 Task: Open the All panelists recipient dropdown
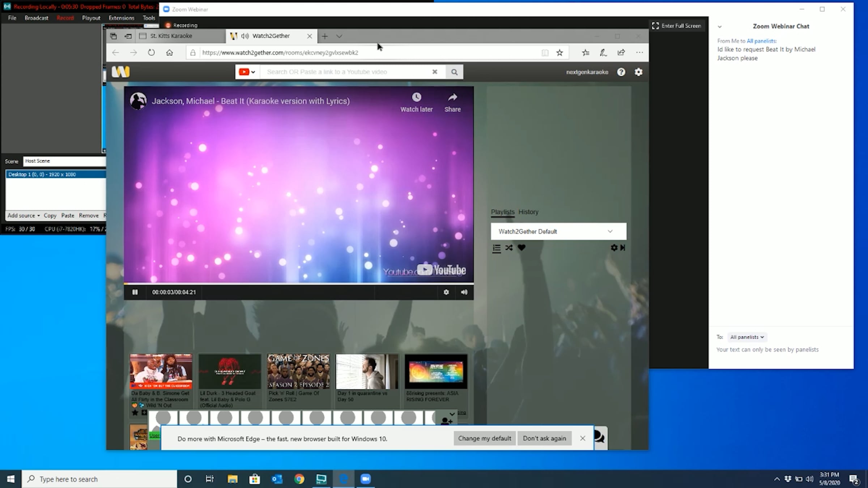[747, 337]
